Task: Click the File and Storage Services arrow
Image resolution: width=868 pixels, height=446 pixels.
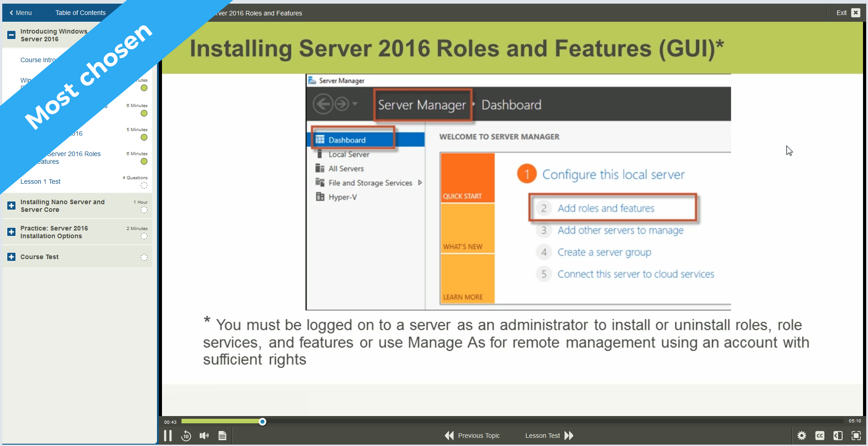Action: point(420,183)
